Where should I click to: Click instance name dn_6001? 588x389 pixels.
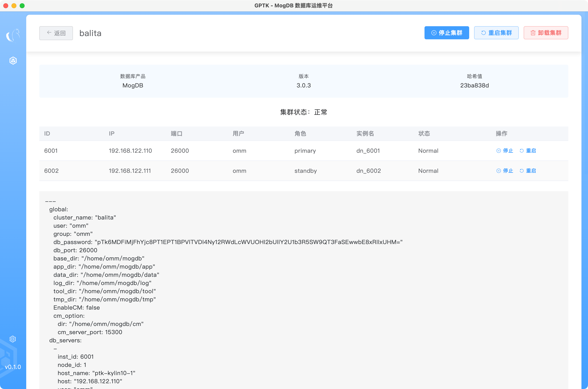pyautogui.click(x=368, y=151)
